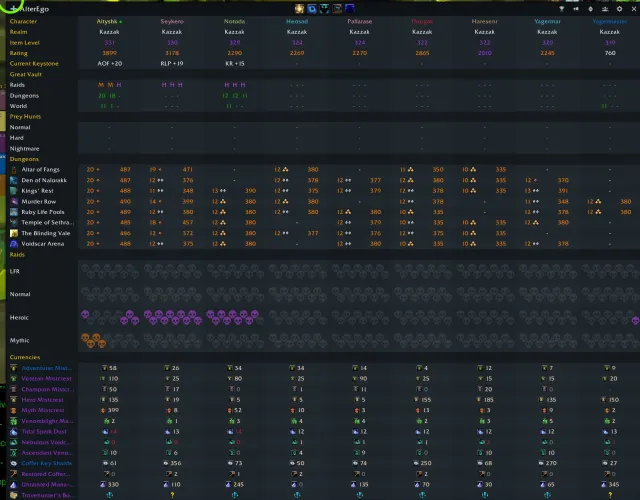640x500 pixels.
Task: Click the Myth Mistcrest currency icon
Action: (x=14, y=410)
